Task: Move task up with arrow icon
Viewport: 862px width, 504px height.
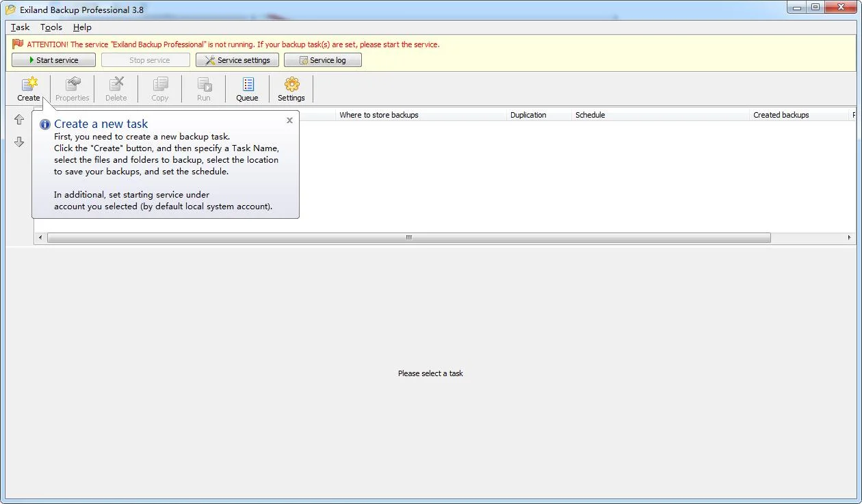Action: pos(19,120)
